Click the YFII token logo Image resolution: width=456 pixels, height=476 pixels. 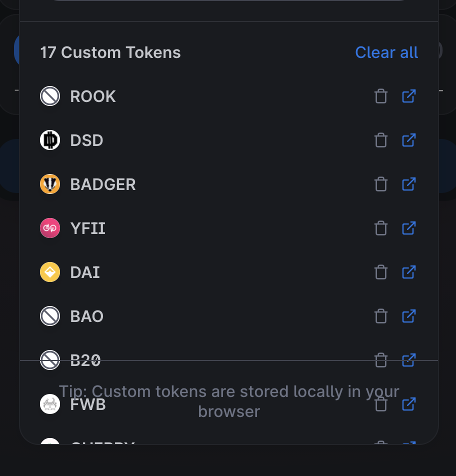[x=49, y=228]
